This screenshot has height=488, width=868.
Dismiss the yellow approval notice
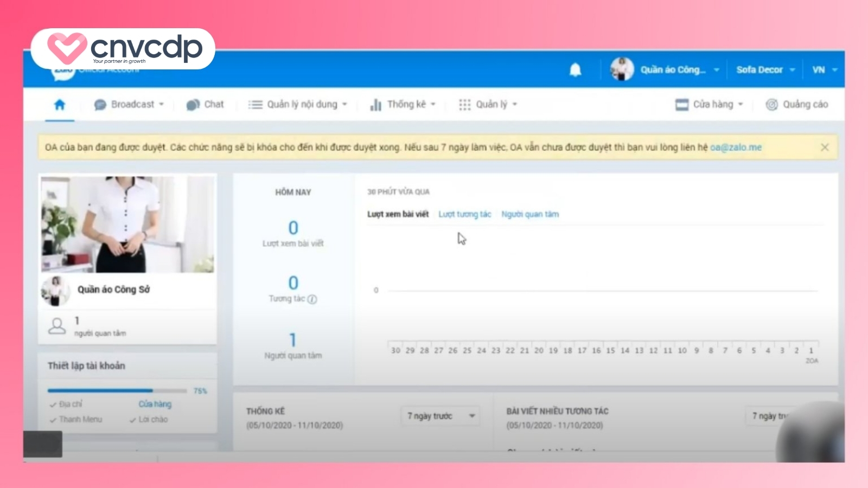[825, 147]
